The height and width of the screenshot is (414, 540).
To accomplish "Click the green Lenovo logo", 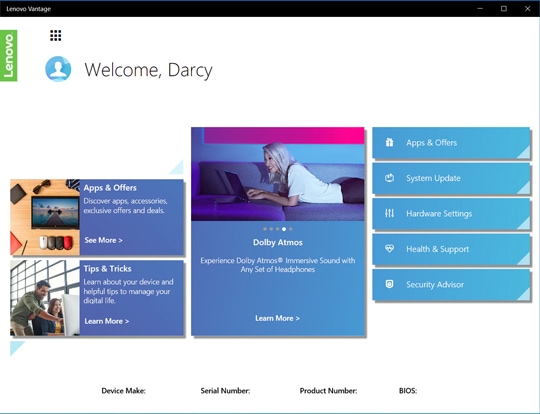I will click(x=9, y=55).
